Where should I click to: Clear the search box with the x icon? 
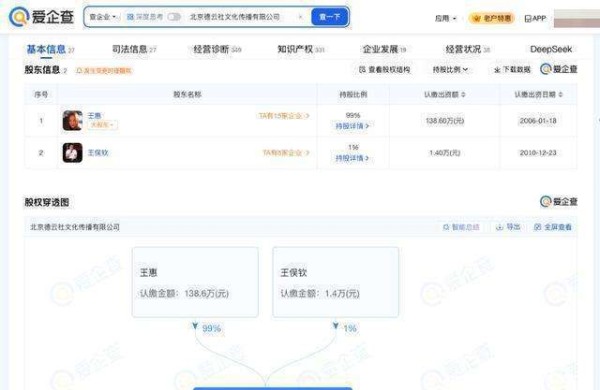coord(300,17)
